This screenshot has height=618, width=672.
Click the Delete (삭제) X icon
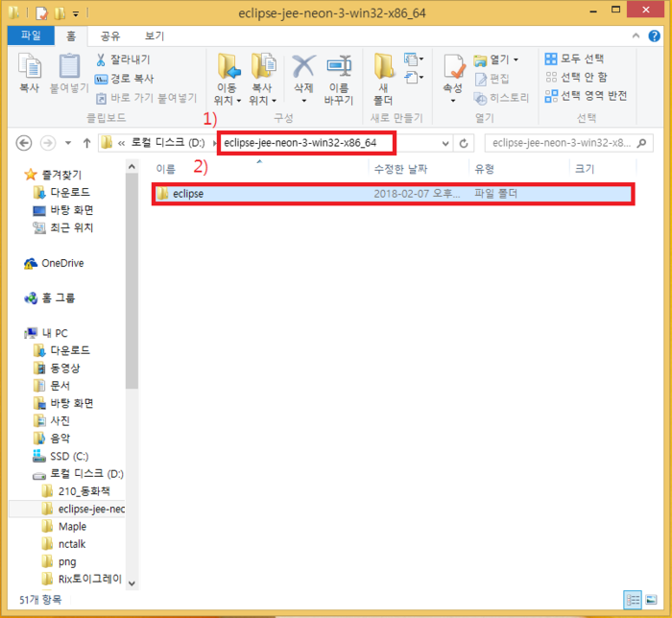point(303,67)
